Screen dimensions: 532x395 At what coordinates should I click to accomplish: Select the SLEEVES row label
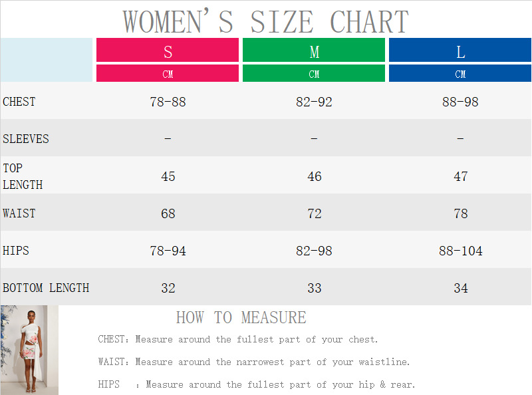point(26,139)
